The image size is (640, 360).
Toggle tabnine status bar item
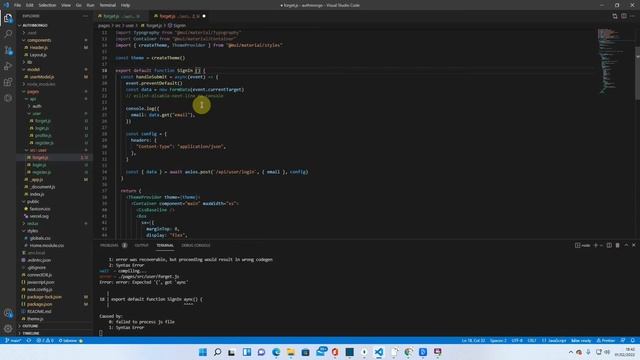coord(71,340)
